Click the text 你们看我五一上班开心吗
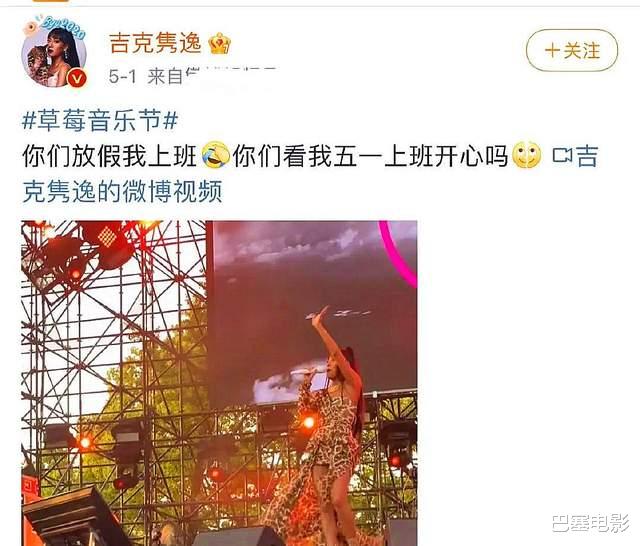The width and height of the screenshot is (640, 546). tap(370, 156)
